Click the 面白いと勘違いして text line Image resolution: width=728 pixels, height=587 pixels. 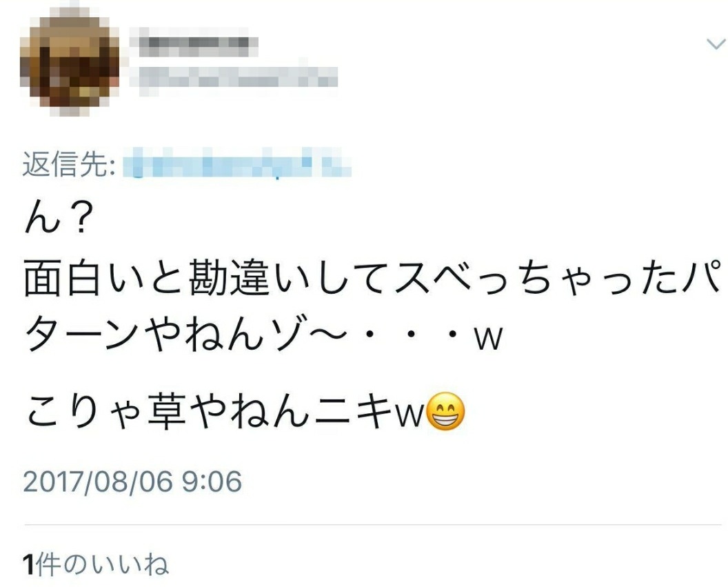pyautogui.click(x=372, y=278)
